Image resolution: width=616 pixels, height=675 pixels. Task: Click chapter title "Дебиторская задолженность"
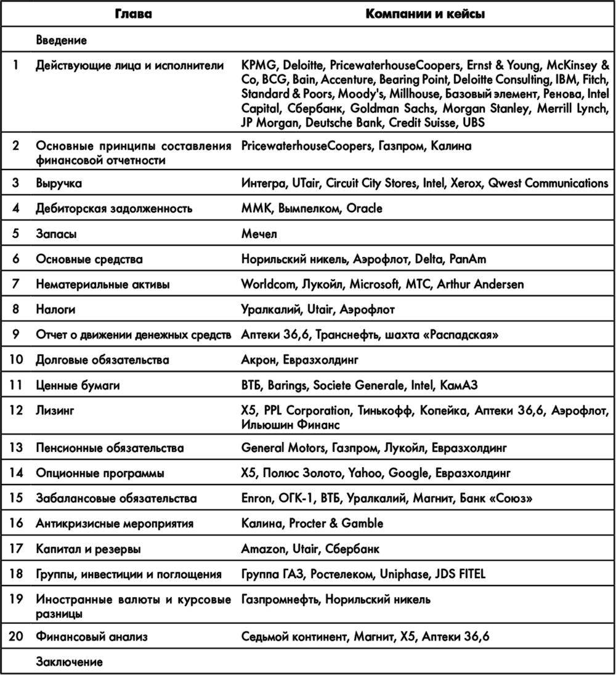click(114, 209)
